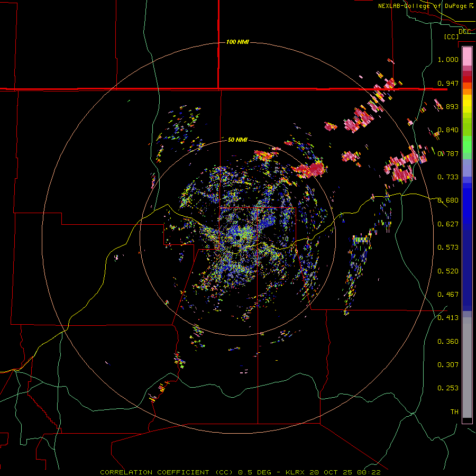Viewport: 476px width, 476px height.
Task: Click the 0.413 scale label
Action: tap(448, 318)
